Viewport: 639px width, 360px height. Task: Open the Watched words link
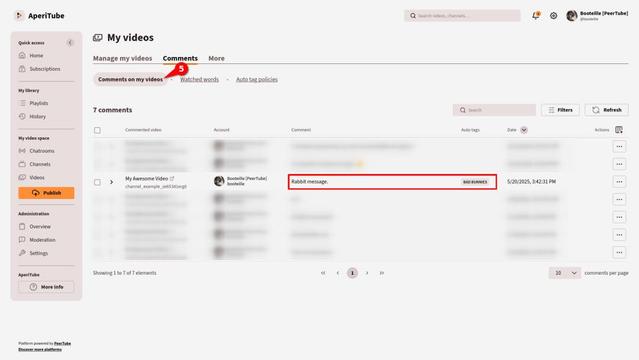[x=199, y=80]
